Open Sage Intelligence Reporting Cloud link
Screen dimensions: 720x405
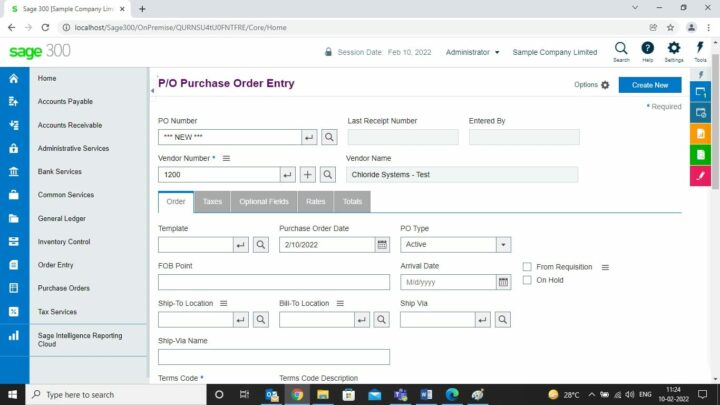[x=80, y=340]
